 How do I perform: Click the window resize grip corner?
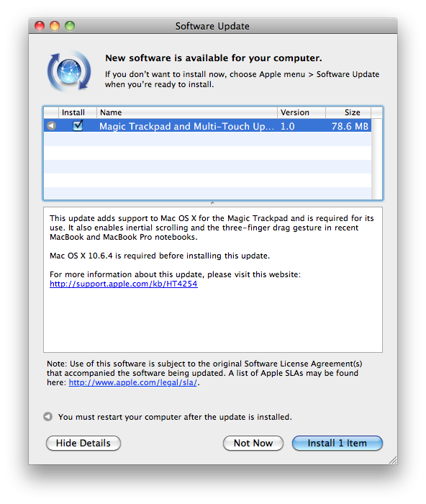point(393,459)
